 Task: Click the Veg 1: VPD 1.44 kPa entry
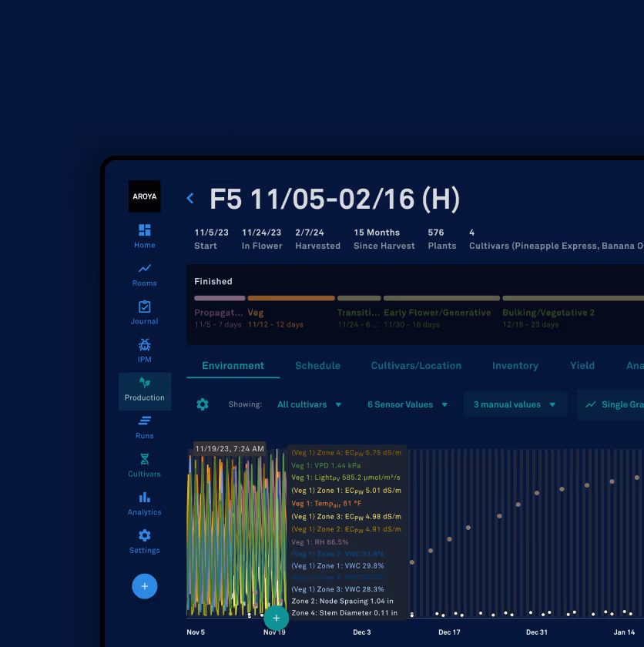tap(326, 465)
